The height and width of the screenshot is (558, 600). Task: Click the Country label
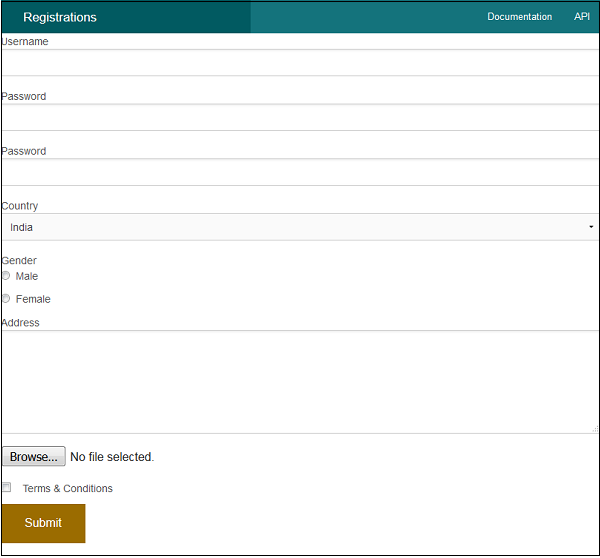click(x=20, y=206)
